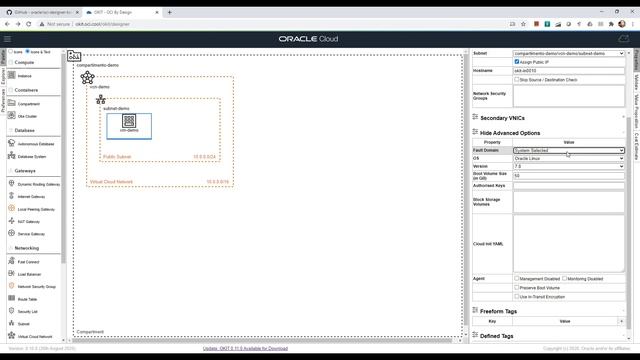The height and width of the screenshot is (360, 640).
Task: Select Database System icon
Action: coord(11,156)
